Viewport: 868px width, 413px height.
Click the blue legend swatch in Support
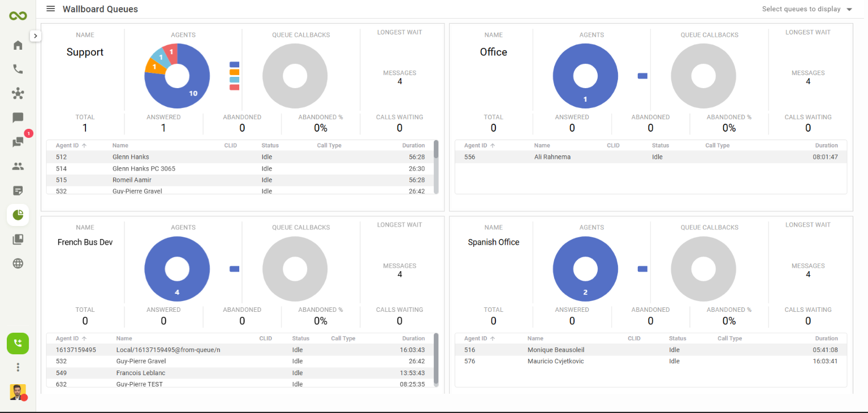(235, 65)
